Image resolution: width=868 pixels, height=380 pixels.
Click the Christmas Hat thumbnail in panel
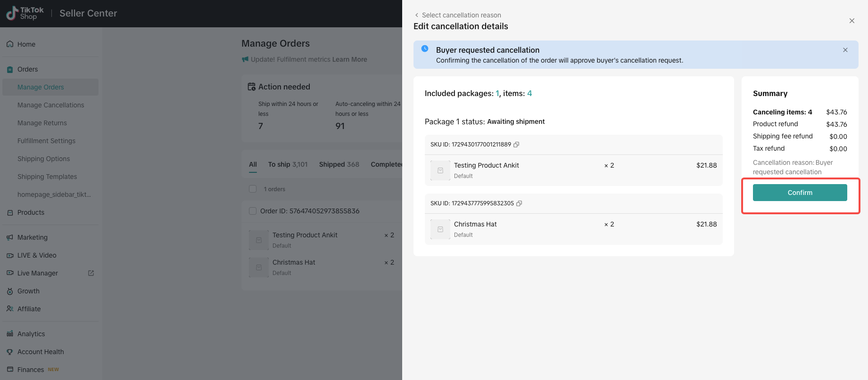440,229
